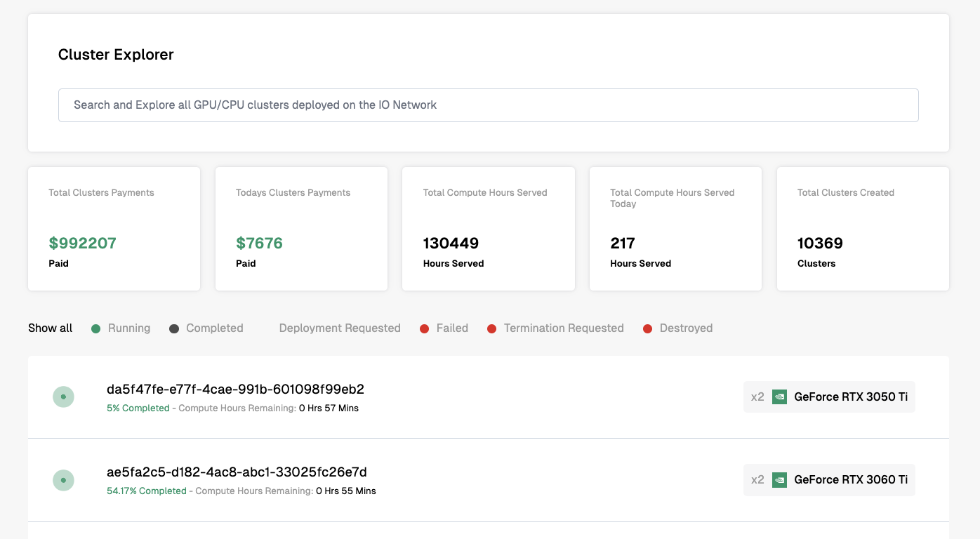Image resolution: width=980 pixels, height=539 pixels.
Task: Select the Show all filter
Action: tap(51, 328)
